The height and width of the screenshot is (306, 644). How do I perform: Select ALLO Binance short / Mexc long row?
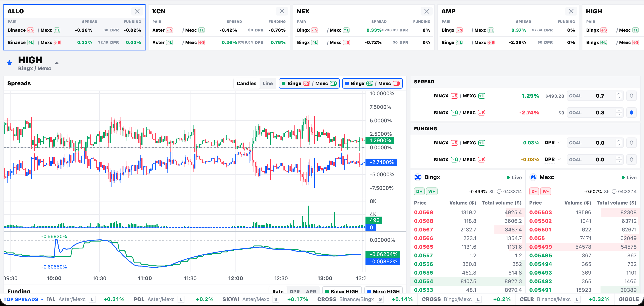tap(74, 30)
